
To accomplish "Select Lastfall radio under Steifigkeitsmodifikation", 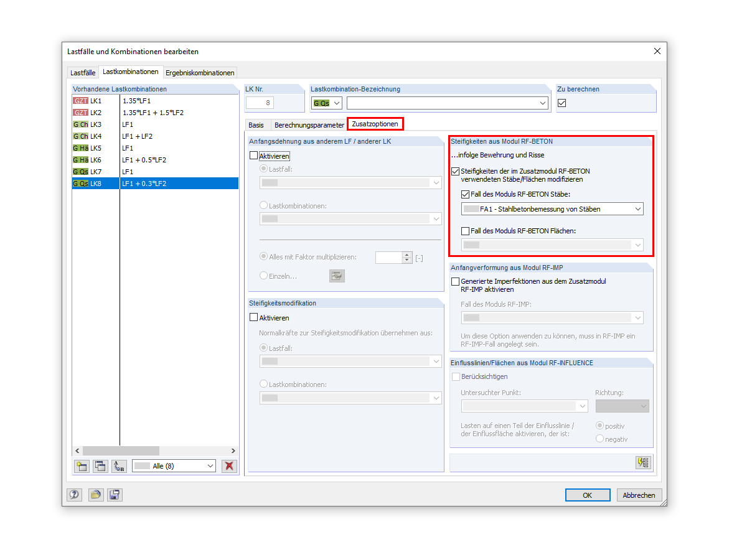I will 264,348.
